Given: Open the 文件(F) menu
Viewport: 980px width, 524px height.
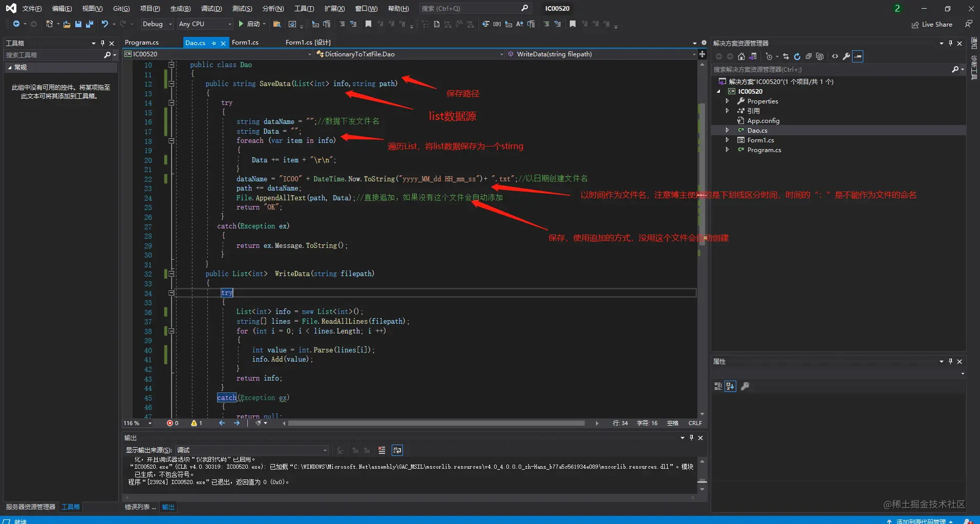Looking at the screenshot, I should point(32,8).
